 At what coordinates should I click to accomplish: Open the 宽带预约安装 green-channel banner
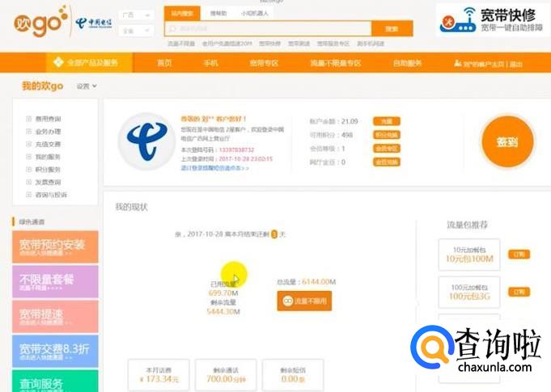pos(55,247)
